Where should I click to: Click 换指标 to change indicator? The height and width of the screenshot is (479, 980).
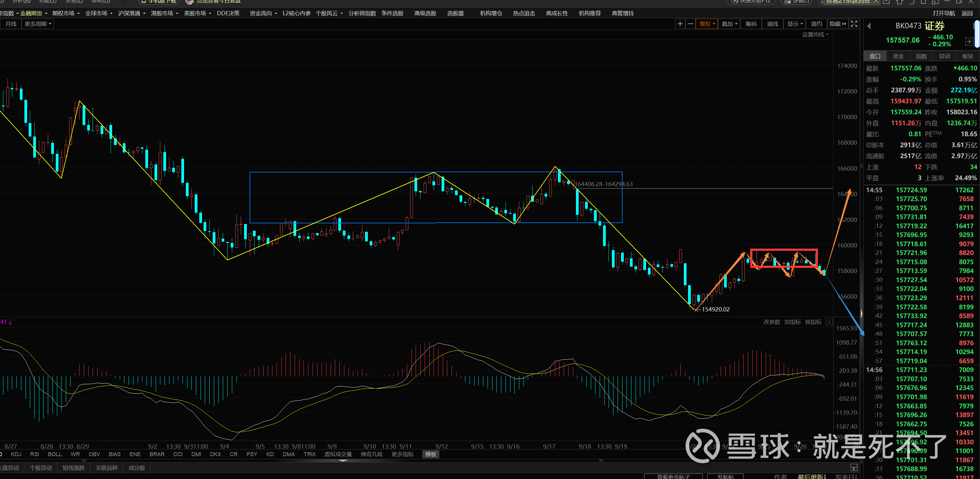point(813,322)
